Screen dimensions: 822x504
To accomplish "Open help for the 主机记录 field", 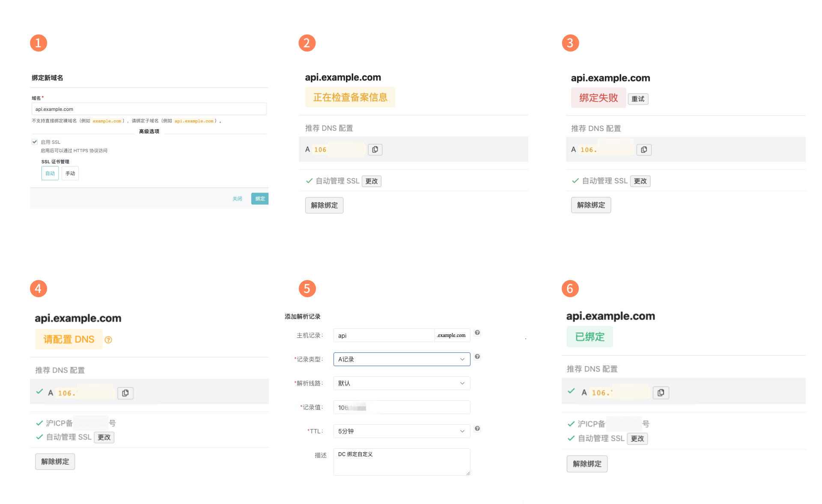I will pyautogui.click(x=477, y=333).
